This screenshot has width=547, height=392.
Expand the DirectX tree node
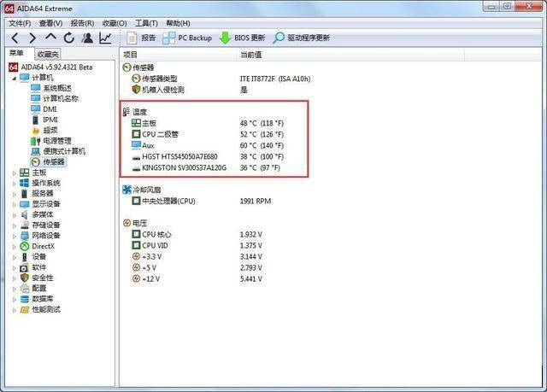(x=15, y=247)
